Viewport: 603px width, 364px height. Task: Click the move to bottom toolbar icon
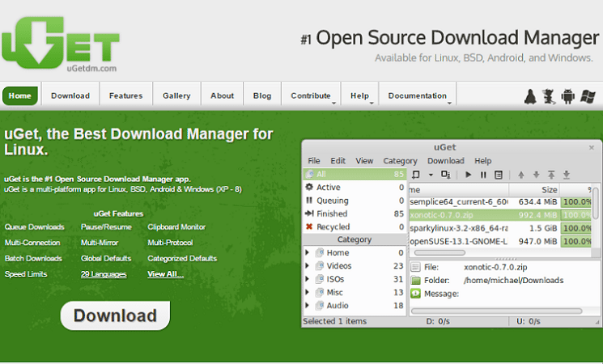[x=567, y=175]
